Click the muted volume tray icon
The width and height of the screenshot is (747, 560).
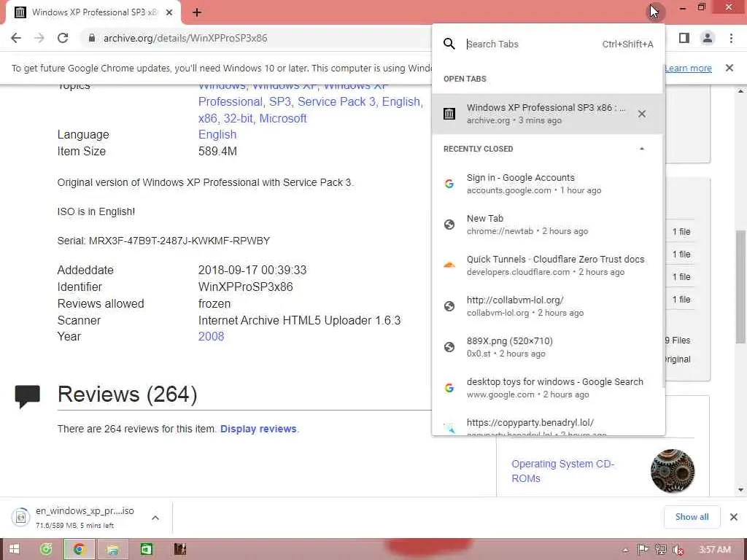point(678,550)
